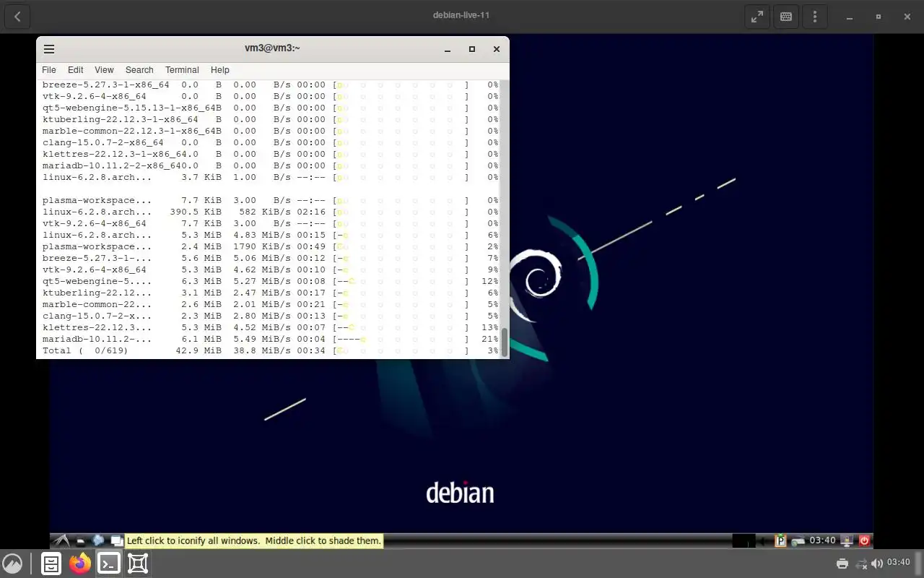
Task: Open the View menu in the terminal
Action: tap(104, 70)
